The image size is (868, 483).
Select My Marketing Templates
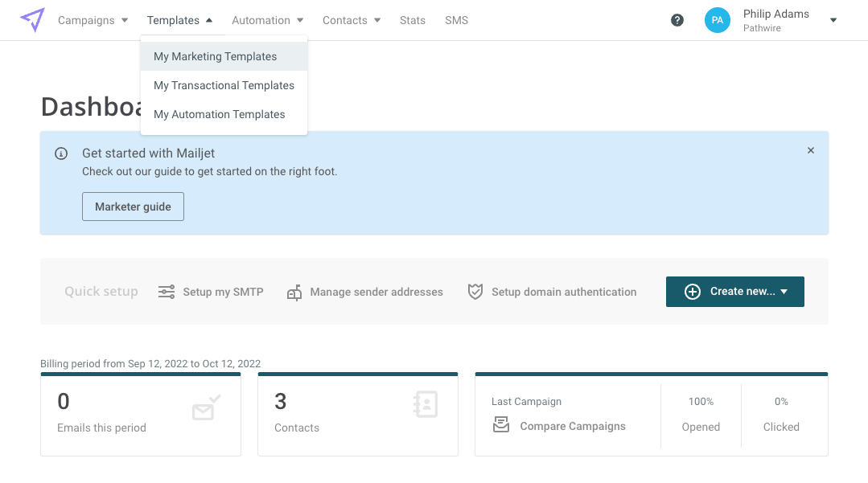click(224, 56)
